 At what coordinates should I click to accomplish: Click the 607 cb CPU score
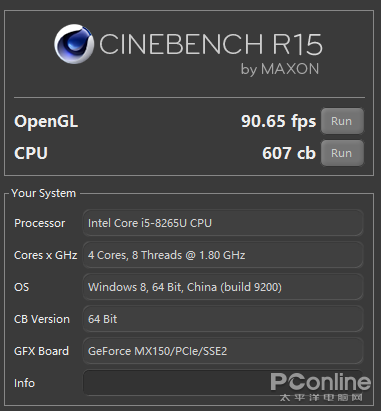tap(289, 153)
